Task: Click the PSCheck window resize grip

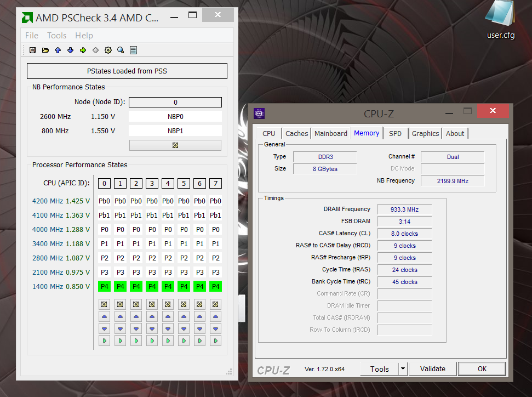Action: coord(230,372)
